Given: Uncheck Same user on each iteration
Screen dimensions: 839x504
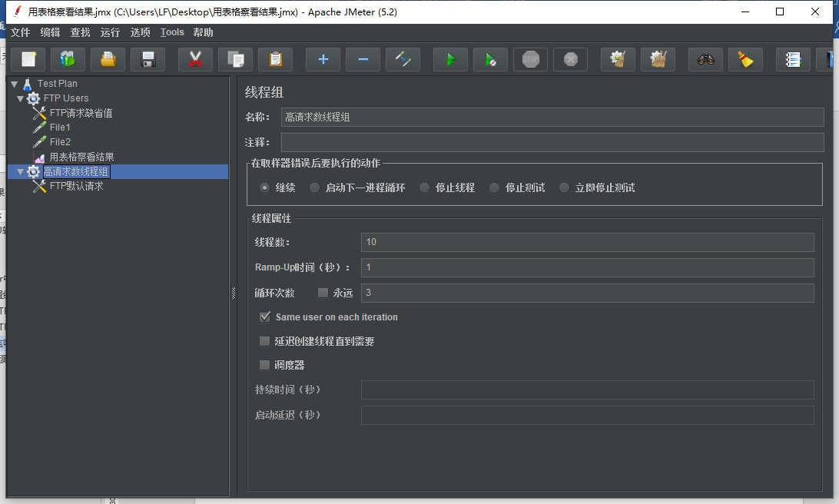Looking at the screenshot, I should pos(265,317).
